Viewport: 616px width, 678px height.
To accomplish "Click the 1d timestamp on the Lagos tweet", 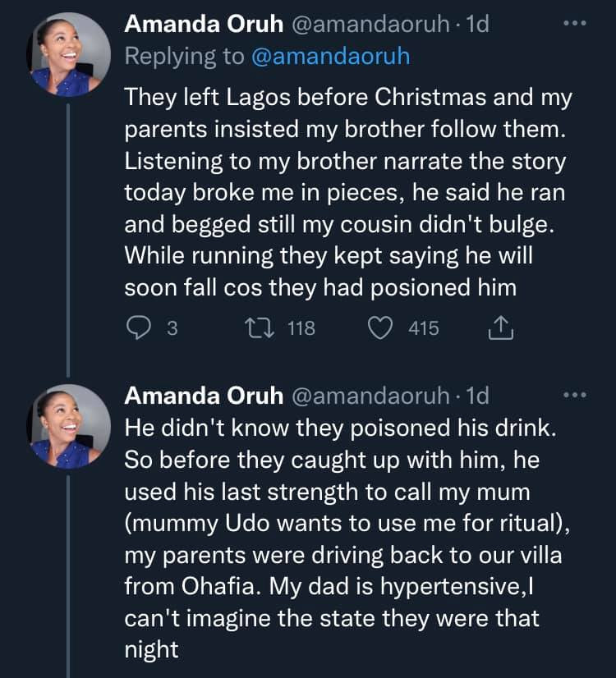I will tap(477, 25).
